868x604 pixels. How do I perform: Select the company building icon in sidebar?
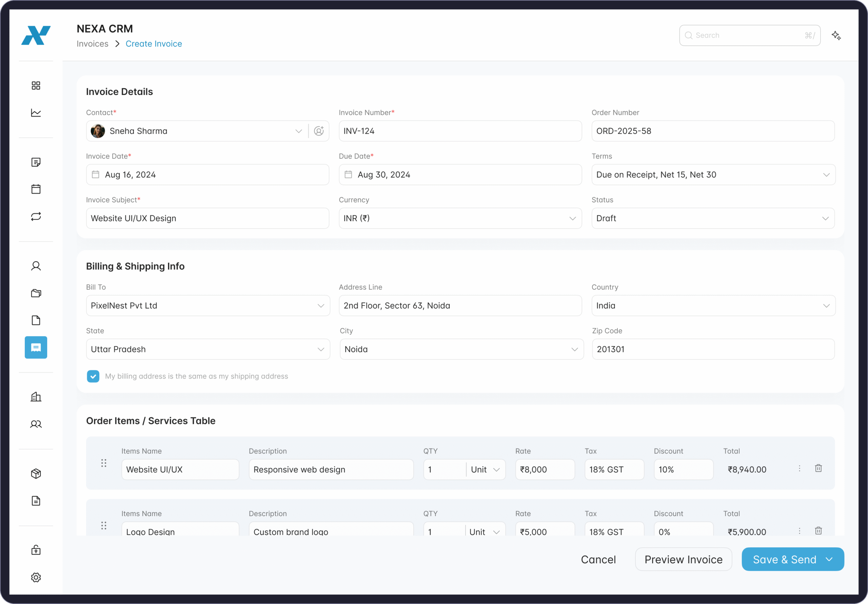click(x=36, y=396)
